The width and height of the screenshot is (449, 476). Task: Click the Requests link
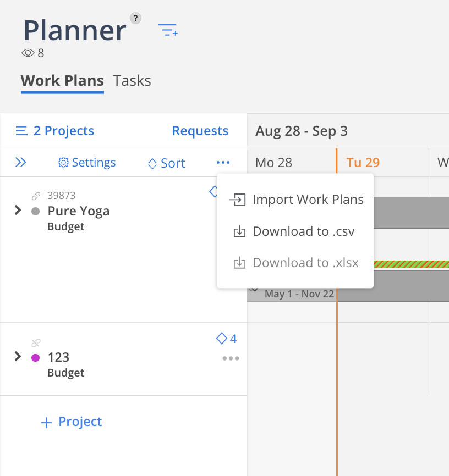coord(200,131)
